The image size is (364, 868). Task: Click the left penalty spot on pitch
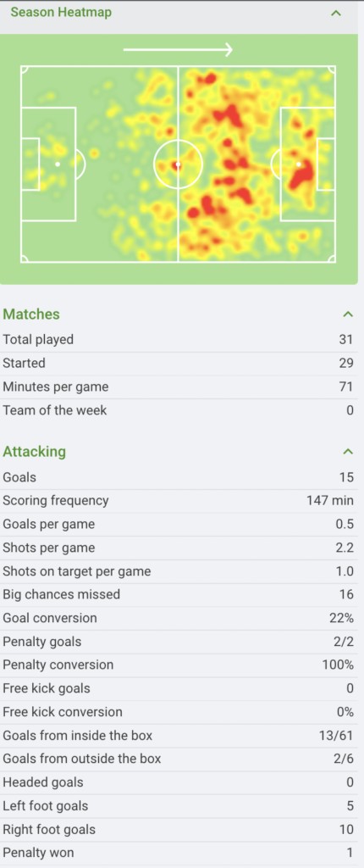tap(58, 164)
